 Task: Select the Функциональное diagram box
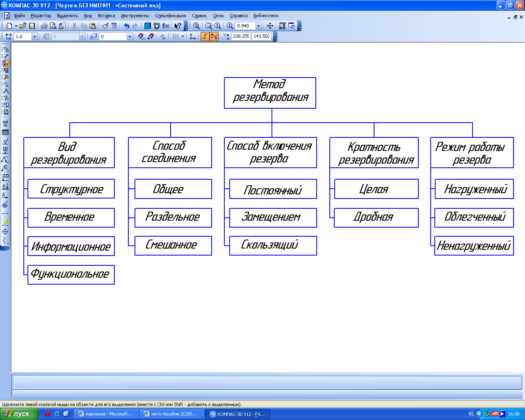(71, 274)
